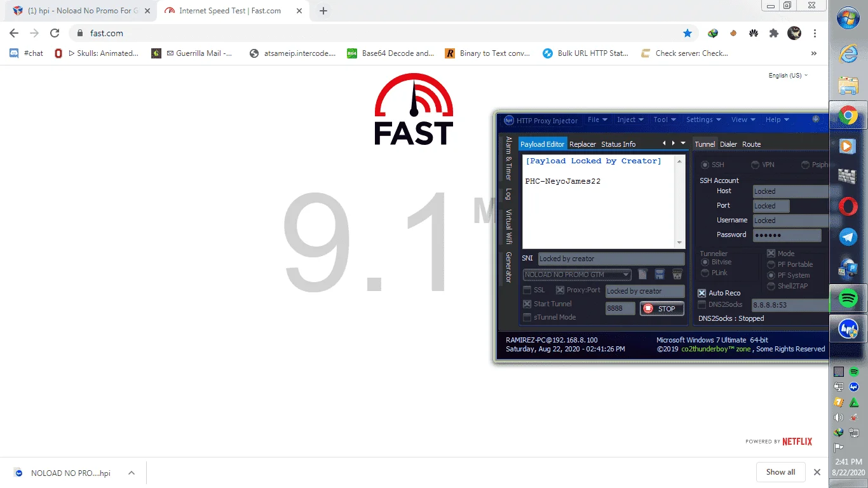Open the Log side tab
Image resolution: width=868 pixels, height=488 pixels.
[x=508, y=194]
